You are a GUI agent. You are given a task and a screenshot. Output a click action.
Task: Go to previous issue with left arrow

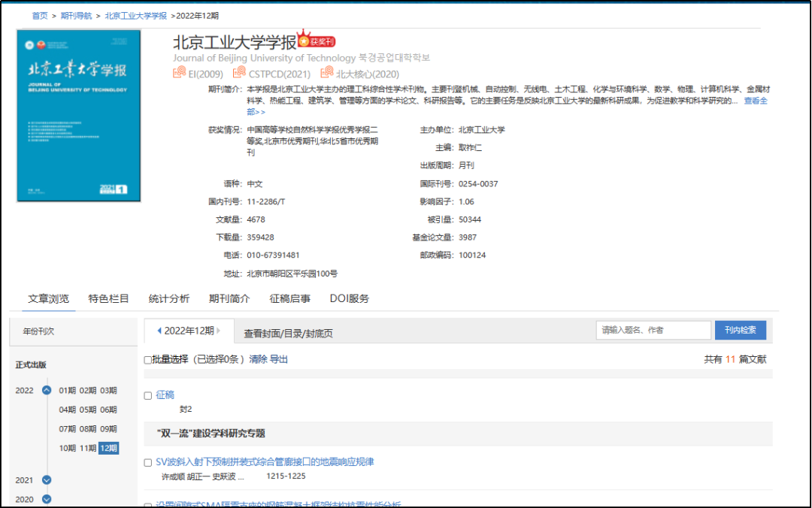click(159, 331)
